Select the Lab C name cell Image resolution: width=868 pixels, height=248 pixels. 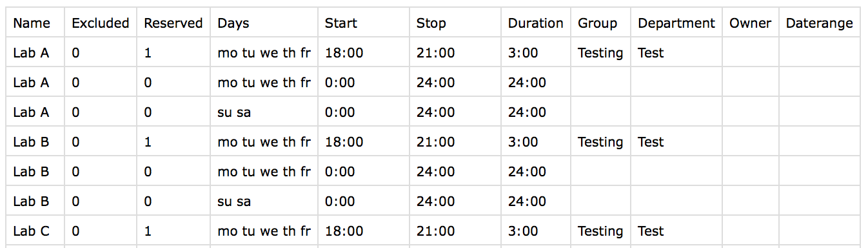35,231
